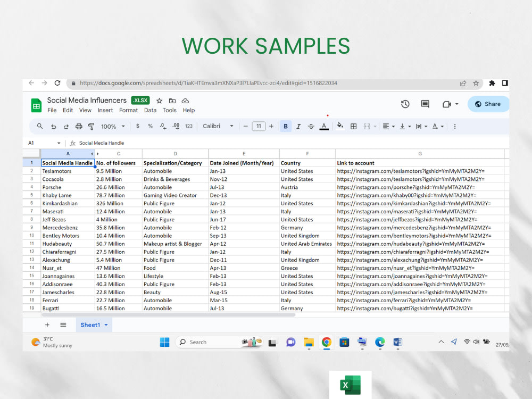Toggle strikethrough formatting
This screenshot has width=532, height=399.
pyautogui.click(x=311, y=126)
